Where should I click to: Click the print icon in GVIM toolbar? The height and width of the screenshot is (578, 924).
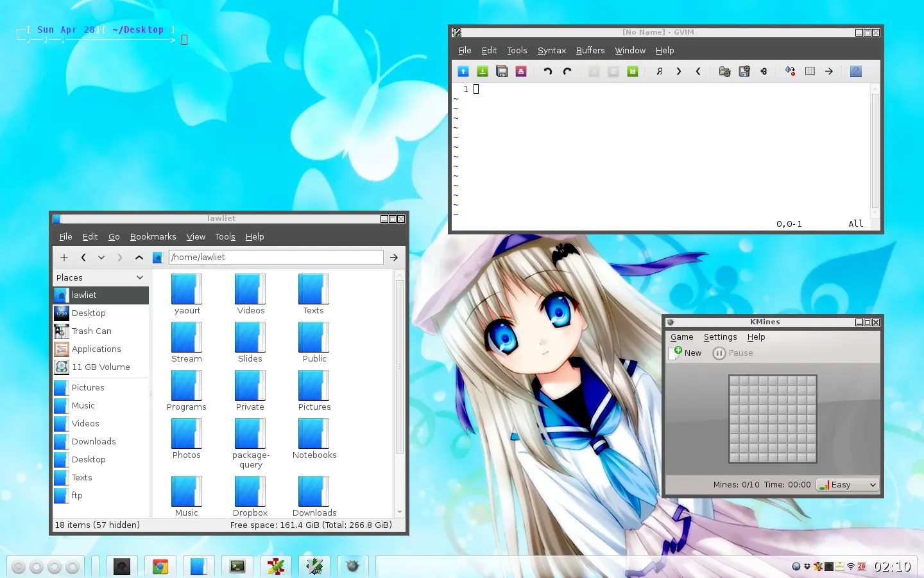pyautogui.click(x=521, y=71)
